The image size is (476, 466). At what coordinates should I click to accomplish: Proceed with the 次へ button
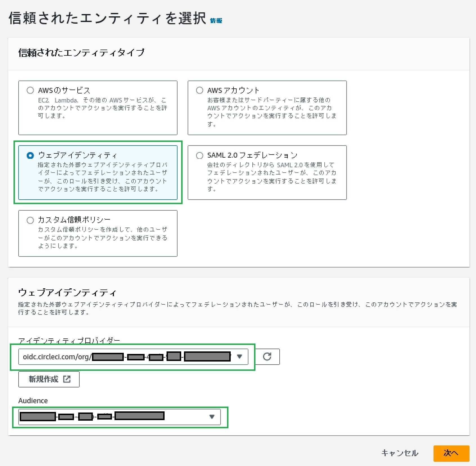[451, 453]
